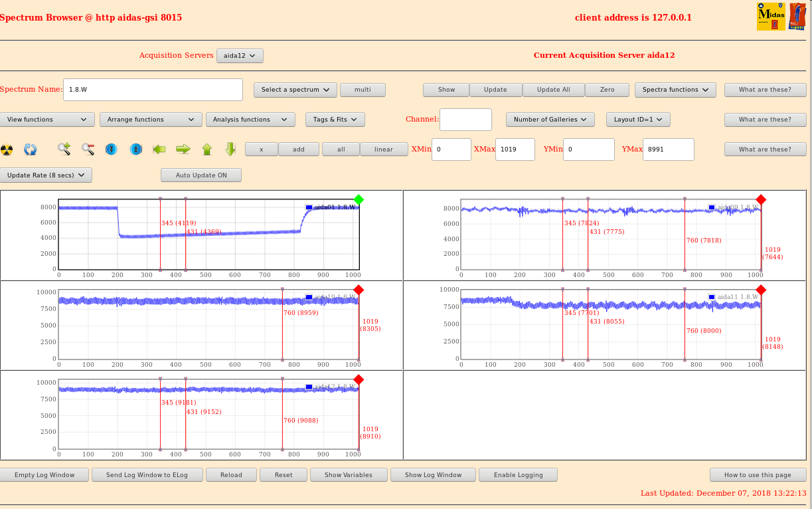Click the green right arrow icon
812x509 pixels.
(x=183, y=150)
